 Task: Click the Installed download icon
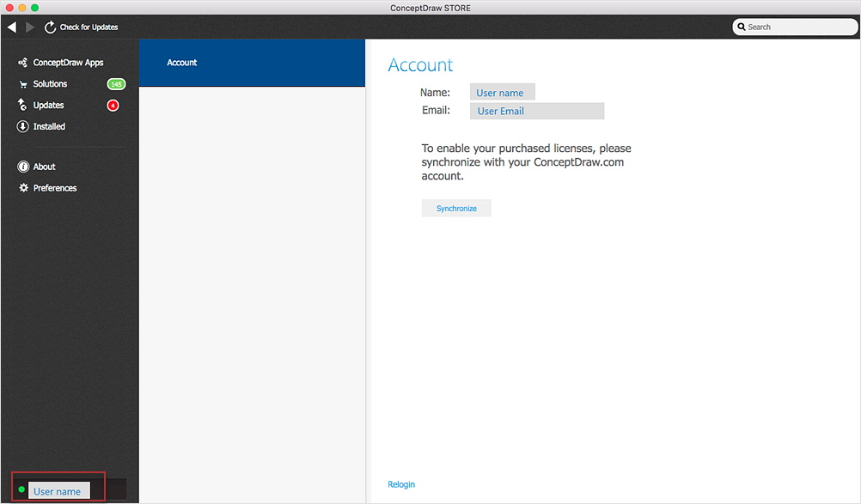22,127
